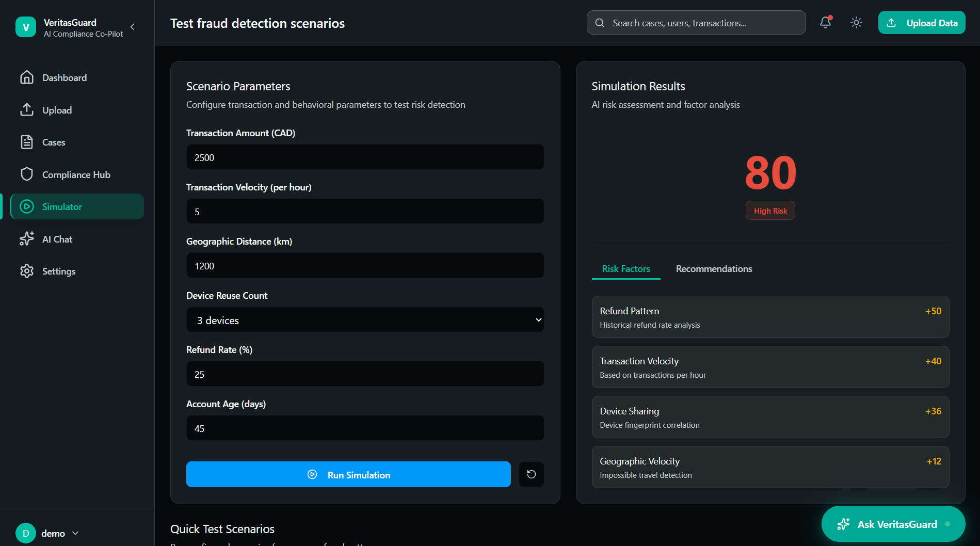Go to the Upload page label
Image resolution: width=980 pixels, height=546 pixels.
click(57, 110)
